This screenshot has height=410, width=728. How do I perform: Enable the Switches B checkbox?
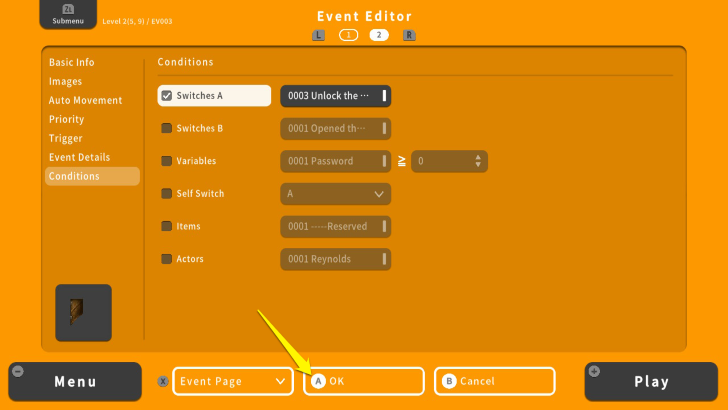point(167,128)
